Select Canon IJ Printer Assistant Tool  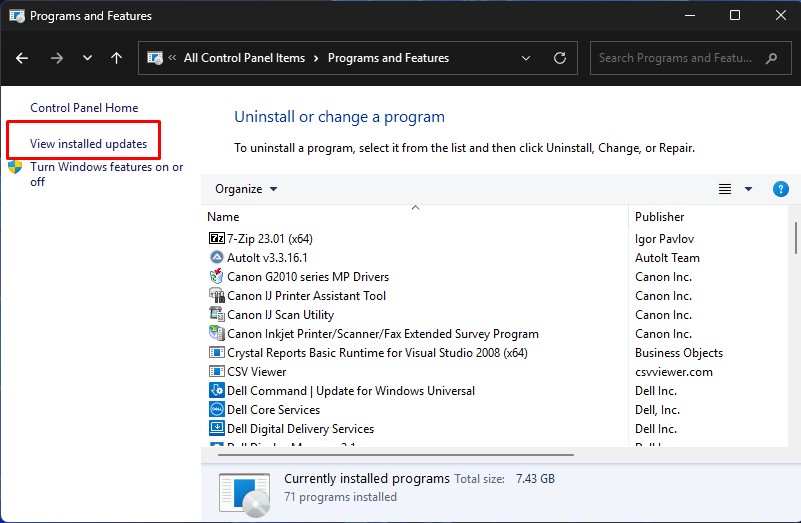tap(307, 296)
